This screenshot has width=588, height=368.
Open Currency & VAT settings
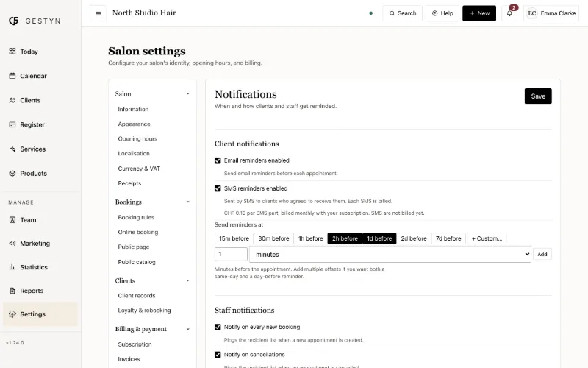click(139, 169)
